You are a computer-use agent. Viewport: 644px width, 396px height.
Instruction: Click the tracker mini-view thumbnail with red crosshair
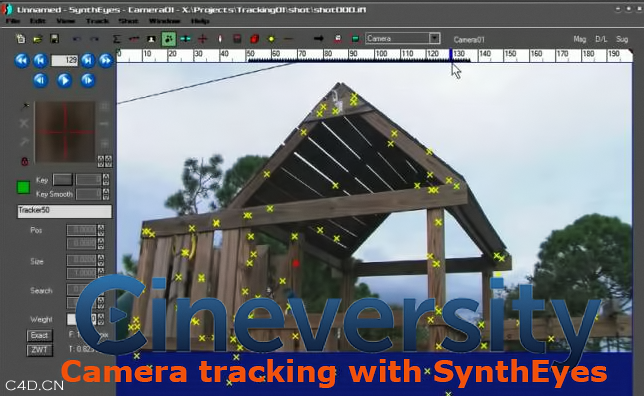pos(65,132)
